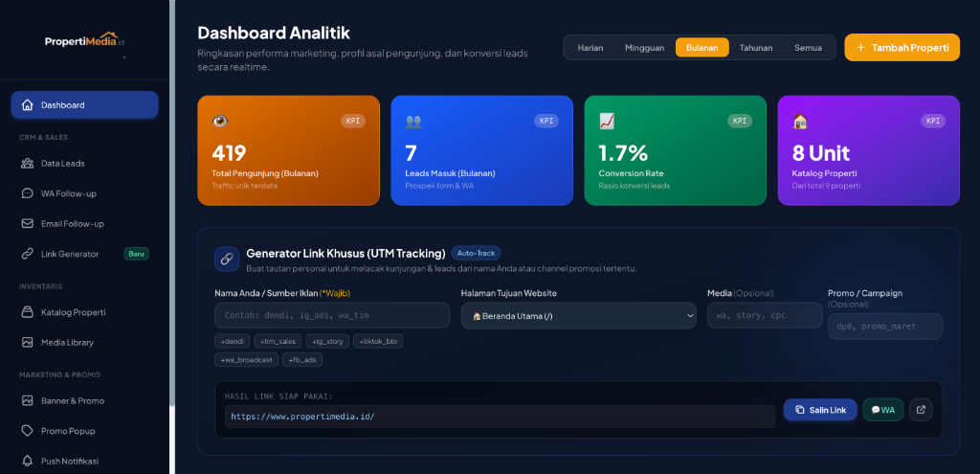
Task: Add the +fb_ads suggestion chip
Action: click(302, 359)
